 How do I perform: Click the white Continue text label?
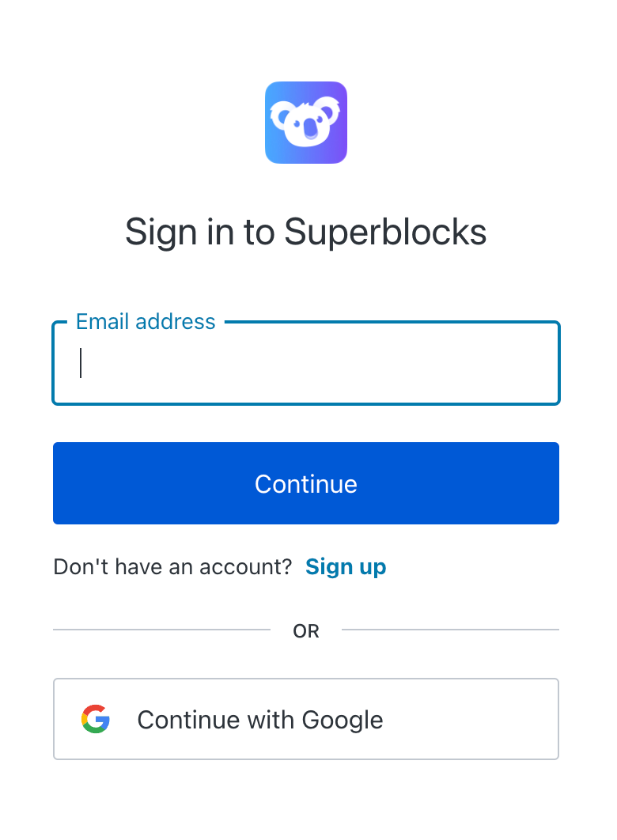click(x=306, y=484)
